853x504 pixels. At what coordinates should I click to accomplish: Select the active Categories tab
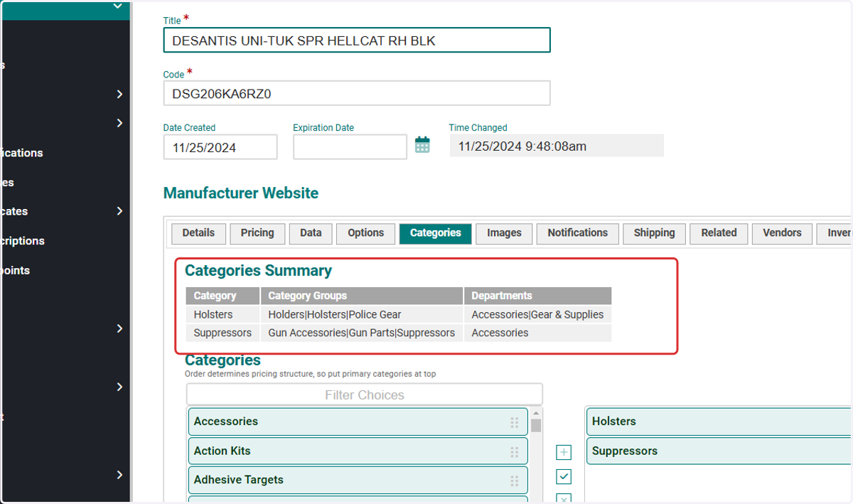pos(436,233)
